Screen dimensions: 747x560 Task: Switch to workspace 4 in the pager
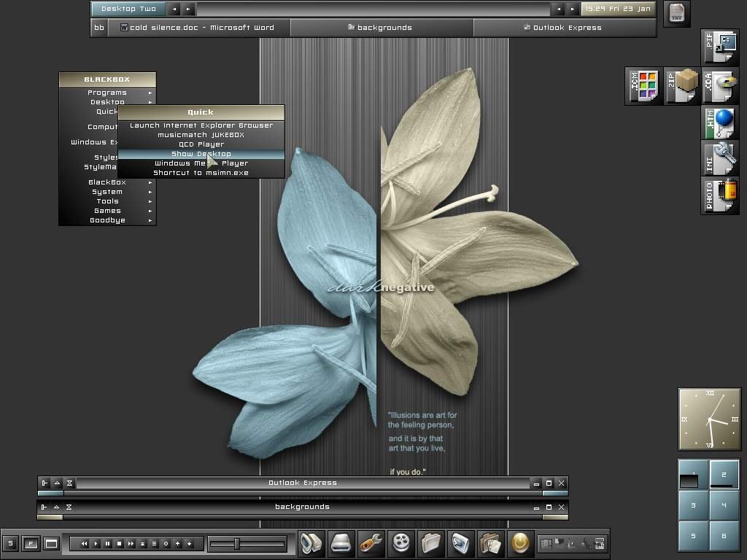click(x=724, y=505)
